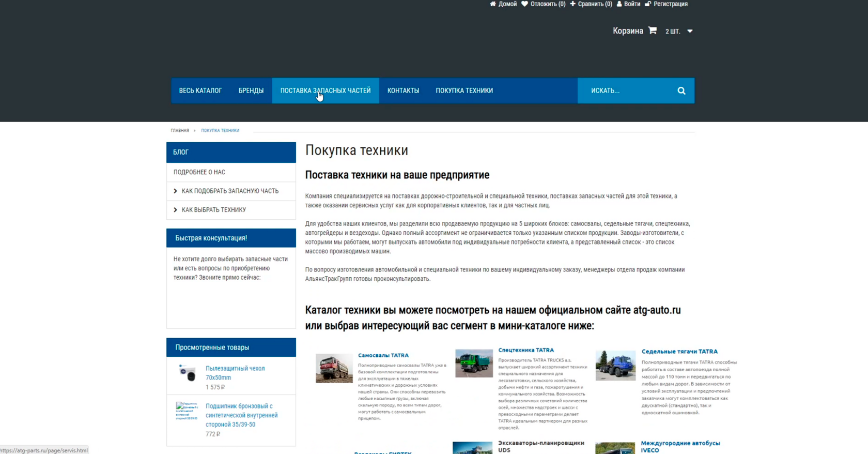The image size is (868, 454).
Task: Click the green Спецтехника TATRA truck thumbnail
Action: [474, 363]
